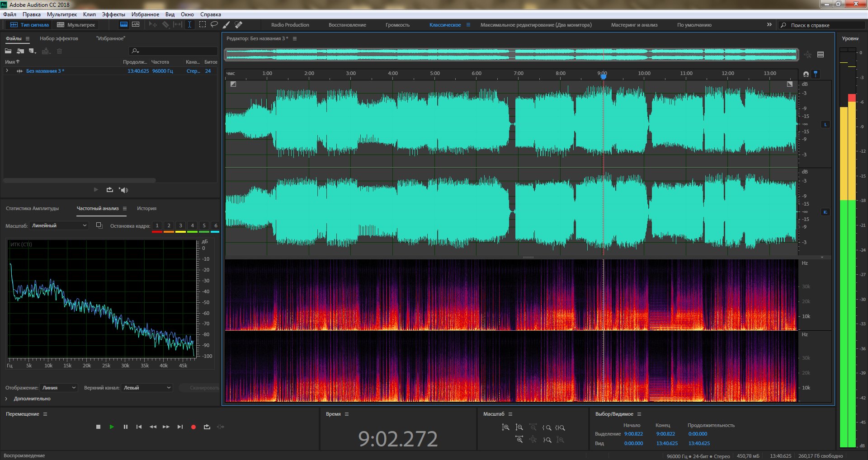Click Zoom In Amplitude icon
Image resolution: width=868 pixels, height=460 pixels.
pyautogui.click(x=505, y=427)
